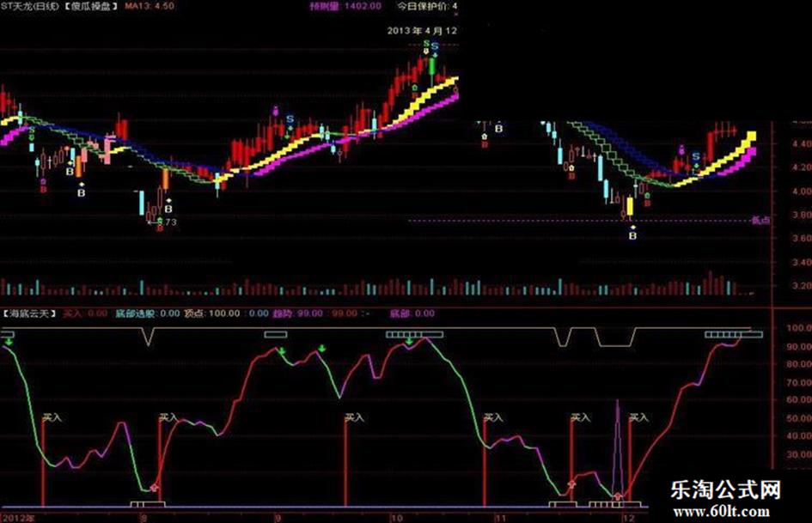Click the 低点 dashed line label
The height and width of the screenshot is (523, 812).
point(760,221)
